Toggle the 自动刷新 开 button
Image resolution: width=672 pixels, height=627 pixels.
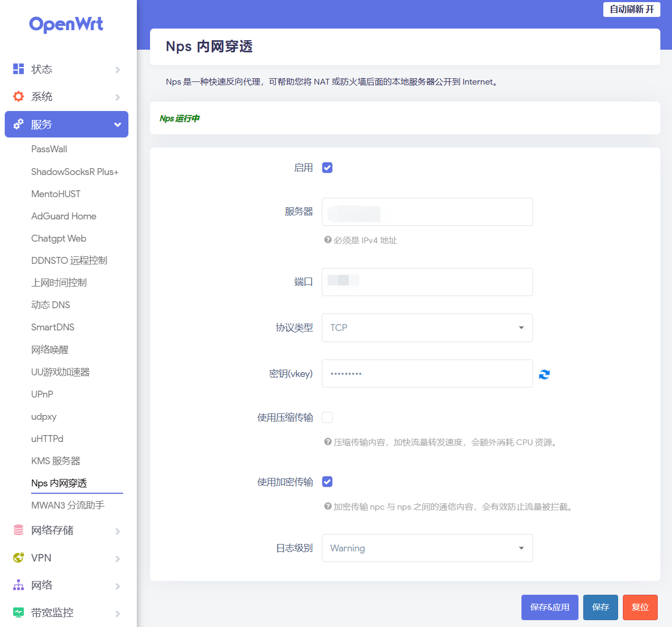[x=632, y=10]
